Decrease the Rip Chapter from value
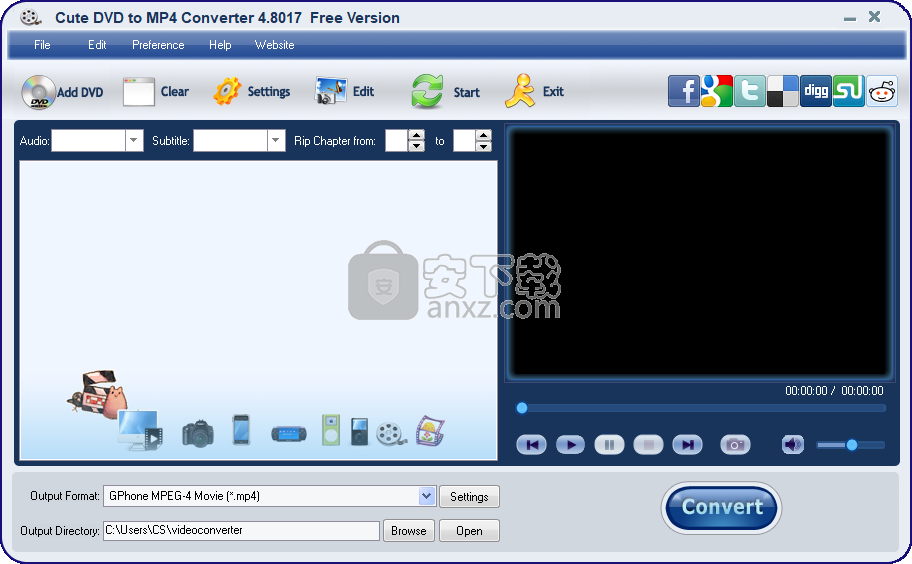The image size is (912, 564). pyautogui.click(x=416, y=146)
